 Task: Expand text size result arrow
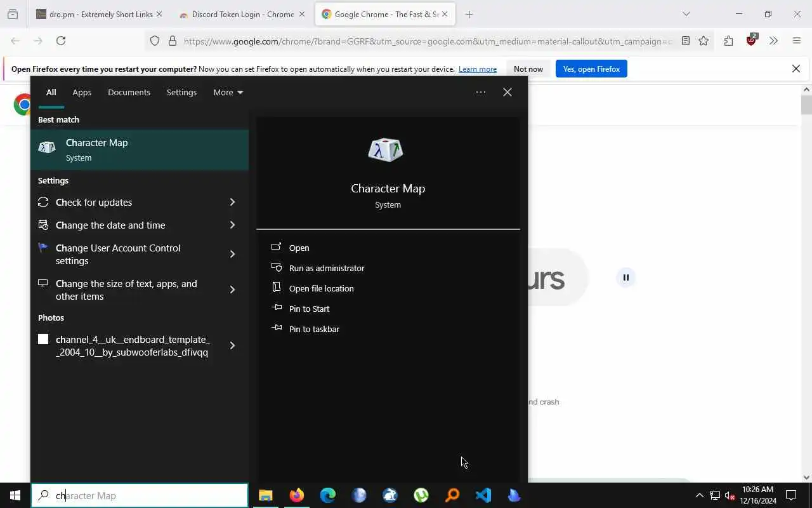(232, 290)
